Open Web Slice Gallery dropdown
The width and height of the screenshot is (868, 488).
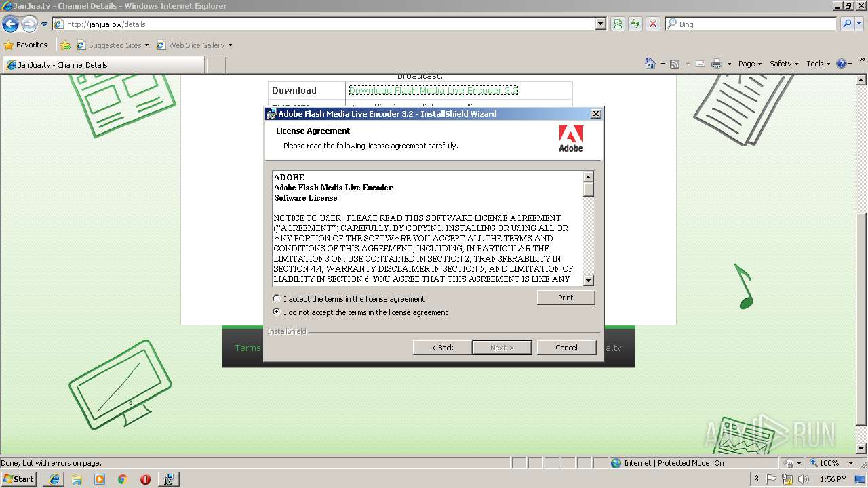pos(195,45)
